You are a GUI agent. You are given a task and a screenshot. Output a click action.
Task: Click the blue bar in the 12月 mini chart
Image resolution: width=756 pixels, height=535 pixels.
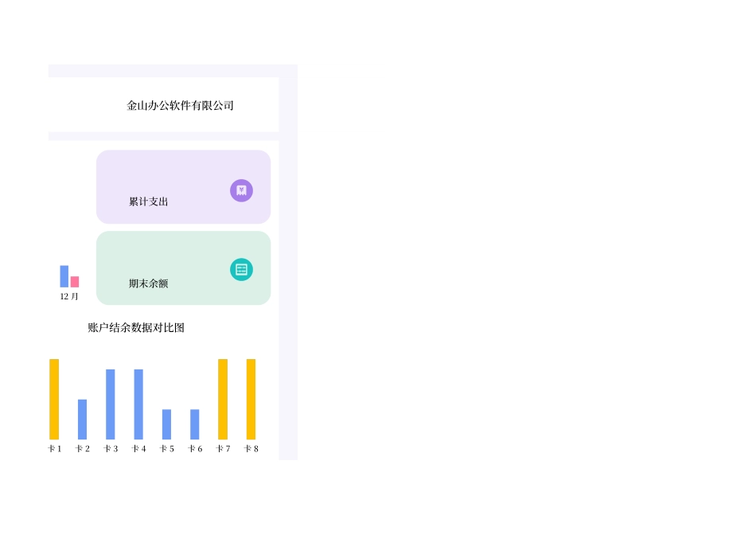click(63, 275)
